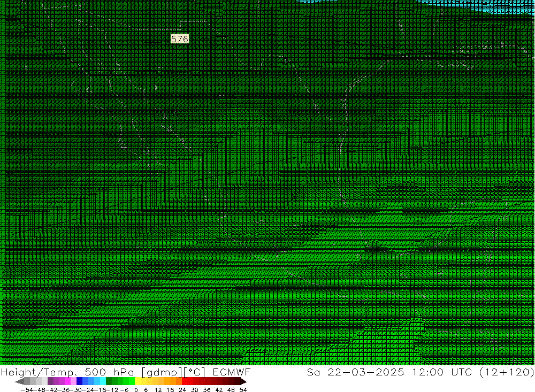Pick the dark blue swatch at -30
Viewport: 535px width, 392px height.
tap(80, 381)
